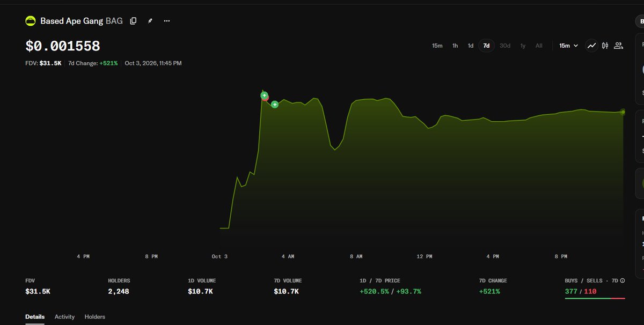Click the Based Ape Gang token name
Viewport: 644px width, 325px height.
(x=72, y=21)
